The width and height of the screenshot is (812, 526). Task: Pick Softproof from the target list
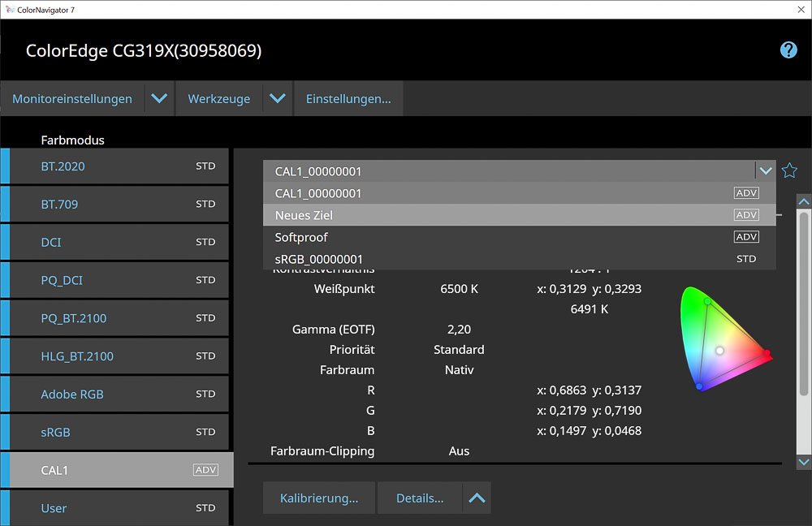pos(520,237)
